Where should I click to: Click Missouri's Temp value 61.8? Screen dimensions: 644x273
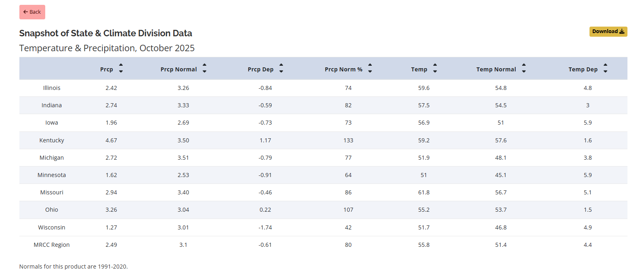424,192
